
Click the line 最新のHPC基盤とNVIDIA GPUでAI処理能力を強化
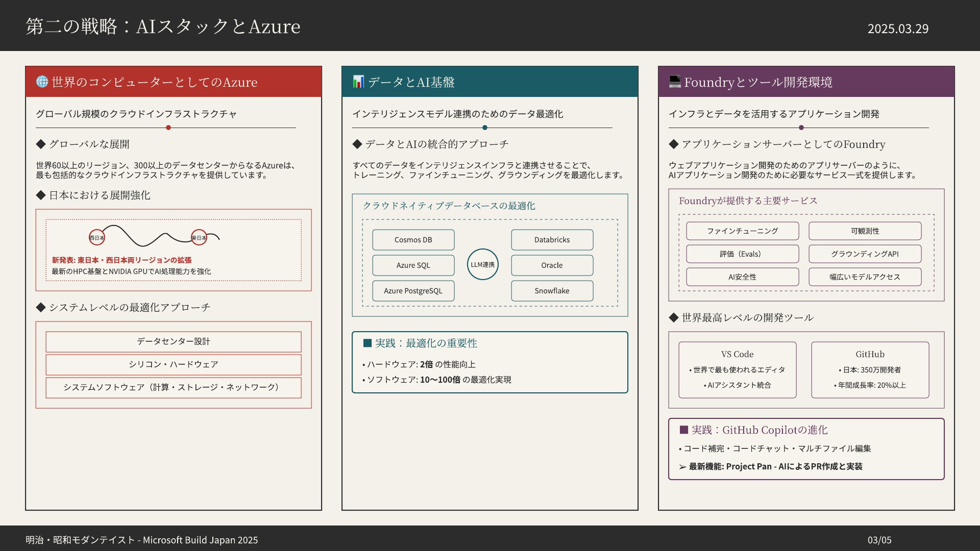[131, 271]
